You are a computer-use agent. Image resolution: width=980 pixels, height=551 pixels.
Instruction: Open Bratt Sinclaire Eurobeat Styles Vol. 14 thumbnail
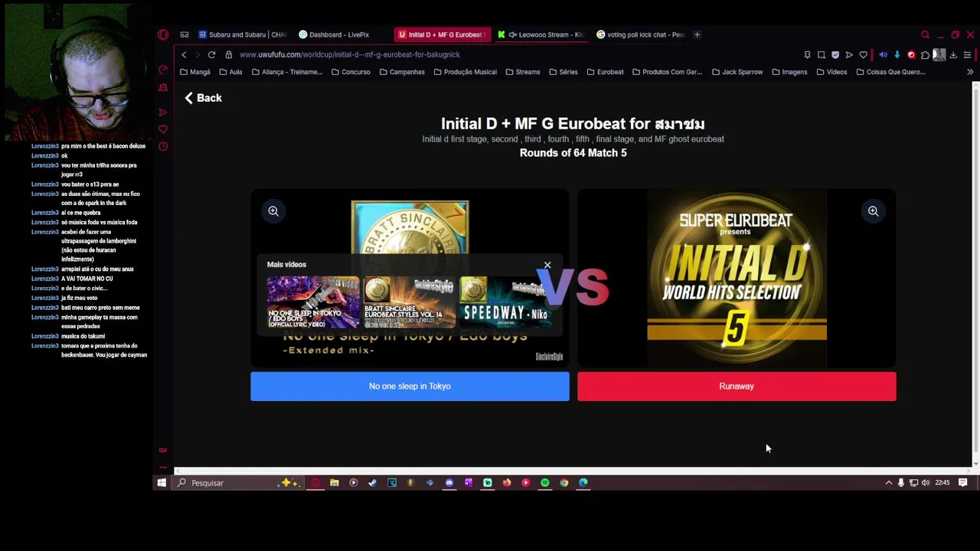pyautogui.click(x=410, y=302)
